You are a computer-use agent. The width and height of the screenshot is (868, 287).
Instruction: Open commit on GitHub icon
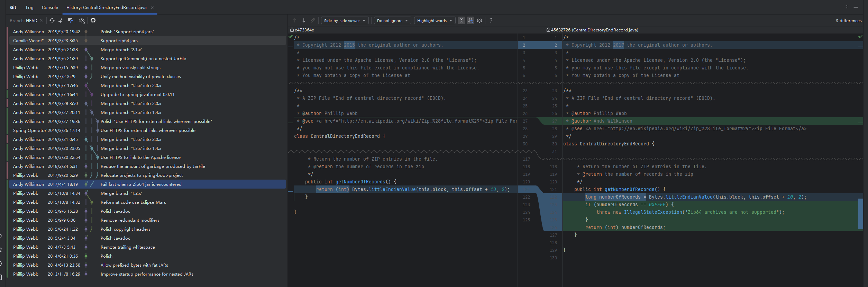tap(93, 21)
